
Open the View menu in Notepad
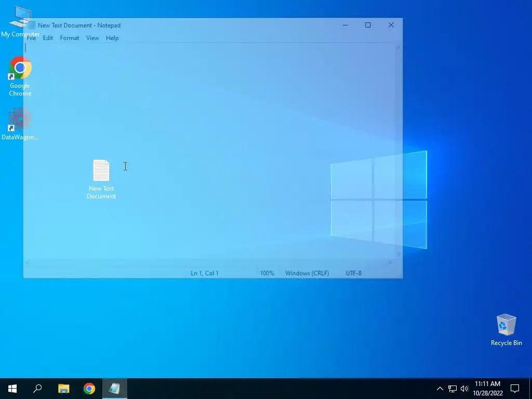[92, 38]
